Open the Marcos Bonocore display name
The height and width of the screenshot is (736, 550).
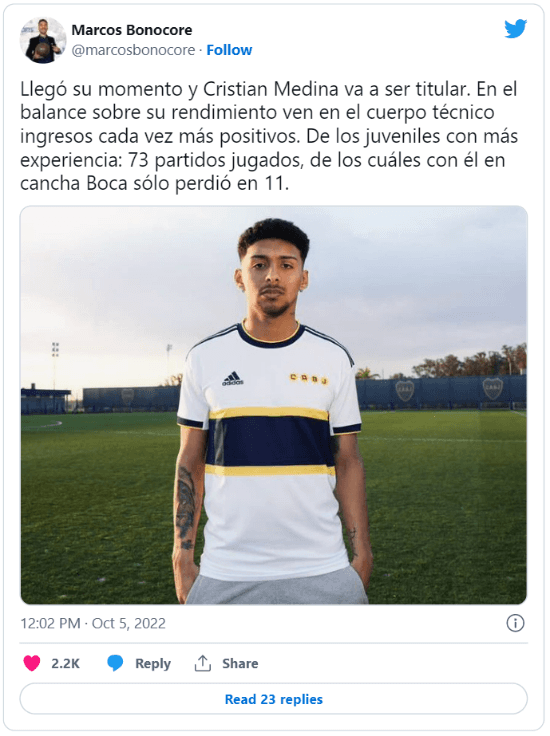click(x=132, y=30)
